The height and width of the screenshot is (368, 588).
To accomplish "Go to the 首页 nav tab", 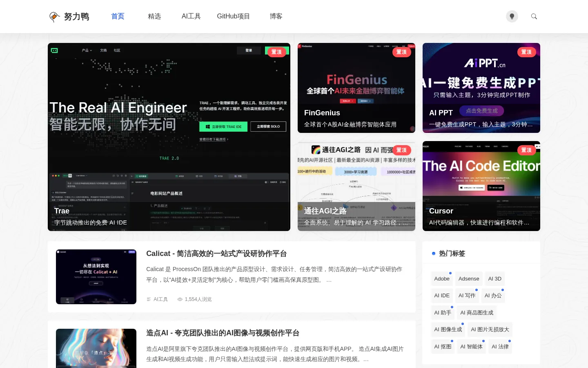I will coord(118,16).
